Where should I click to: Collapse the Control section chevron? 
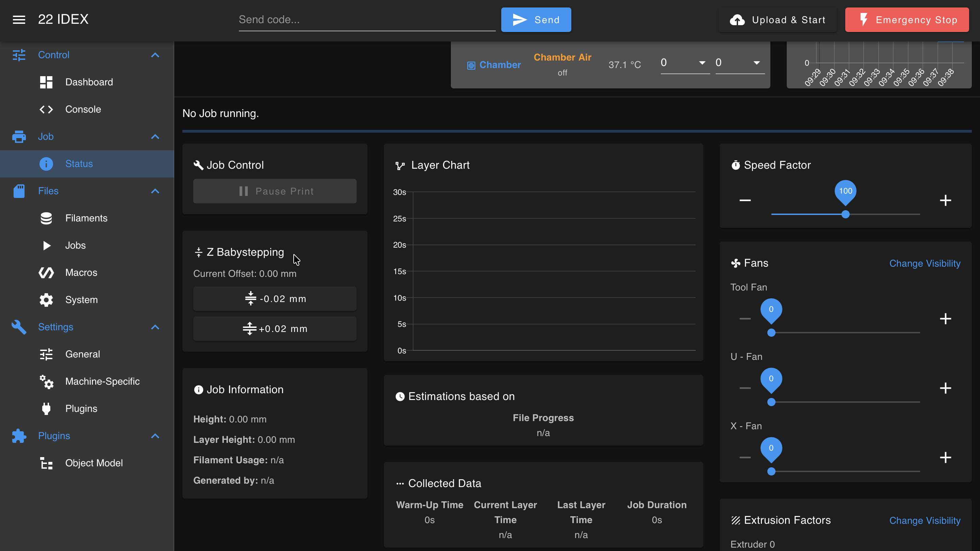(x=155, y=55)
